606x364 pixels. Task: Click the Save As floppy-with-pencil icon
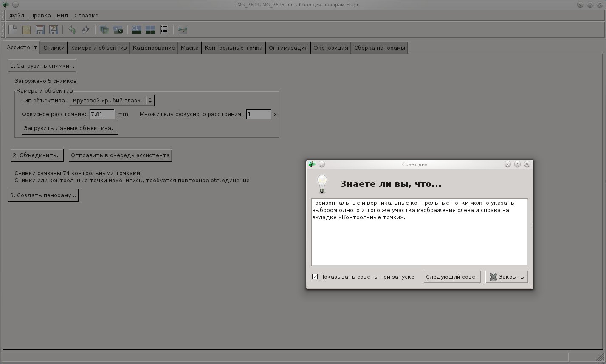54,30
